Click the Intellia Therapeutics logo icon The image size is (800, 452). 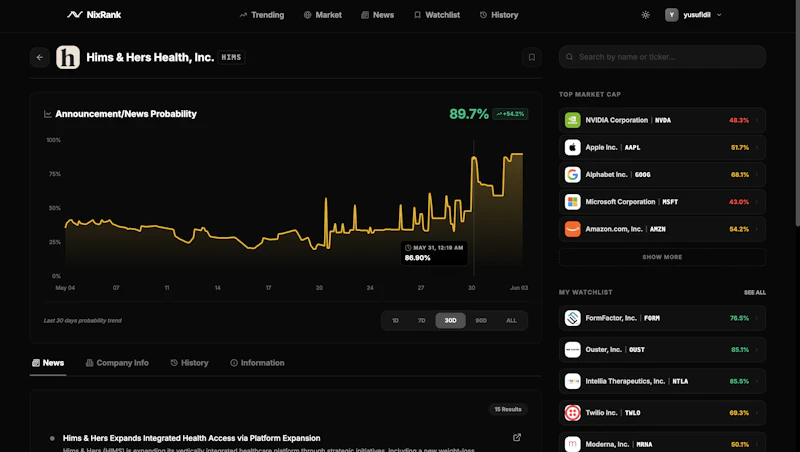572,381
